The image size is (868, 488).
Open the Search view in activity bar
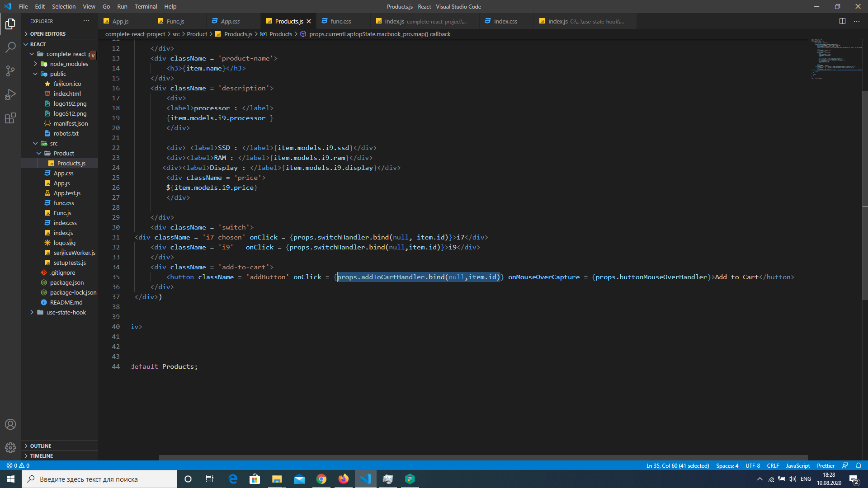point(10,47)
